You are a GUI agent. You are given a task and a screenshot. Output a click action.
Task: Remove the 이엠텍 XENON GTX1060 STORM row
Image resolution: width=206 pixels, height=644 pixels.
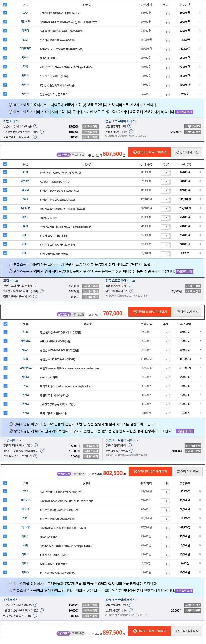tap(200, 368)
